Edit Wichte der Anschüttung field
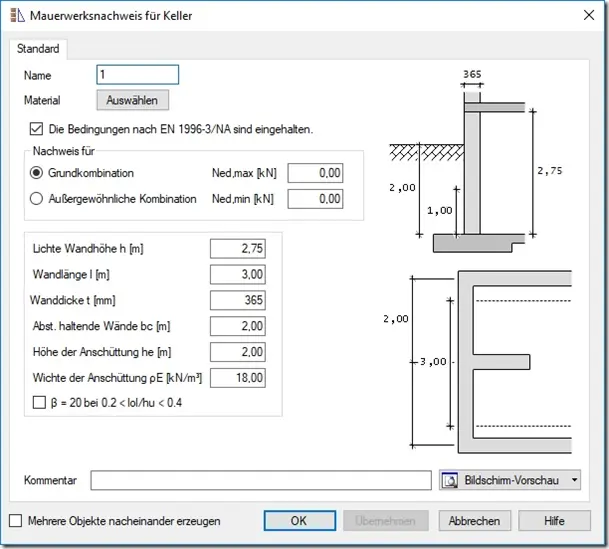Viewport: 609px width, 549px height. pos(238,378)
